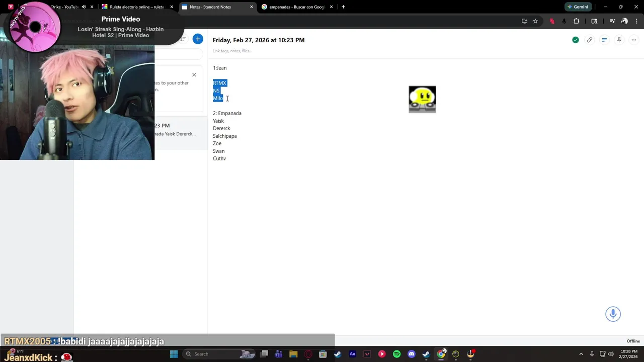Open the Opera browser from the taskbar
This screenshot has height=362, width=644.
308,354
